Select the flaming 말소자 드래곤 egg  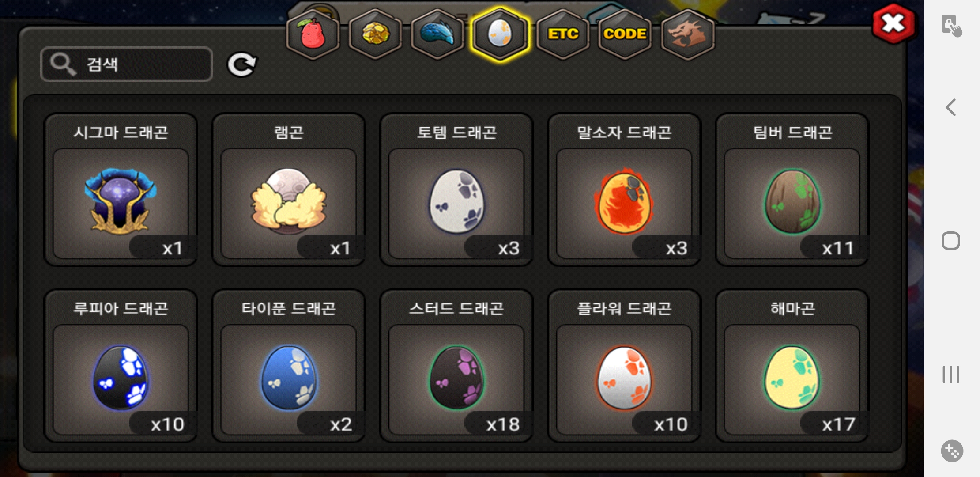coord(624,190)
